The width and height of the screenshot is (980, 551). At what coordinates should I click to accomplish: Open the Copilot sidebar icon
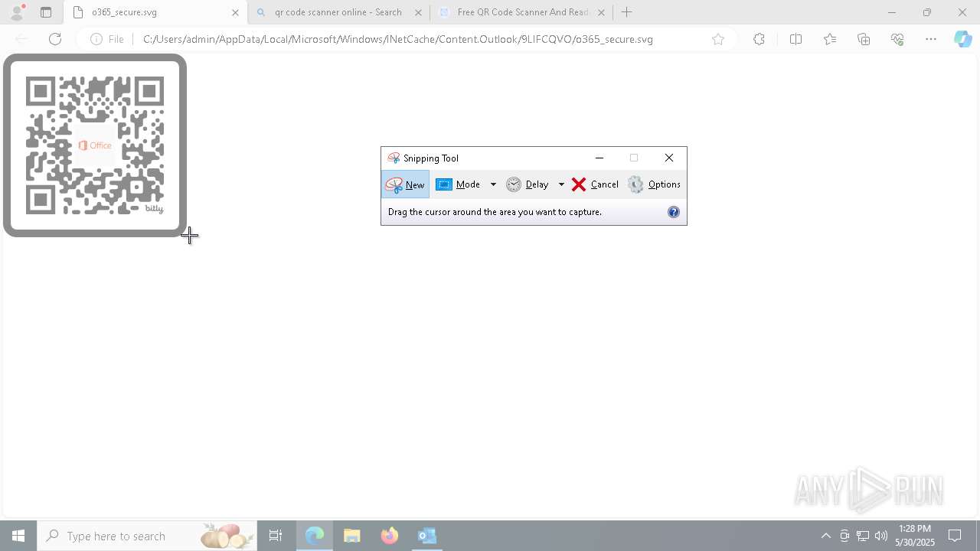(963, 39)
